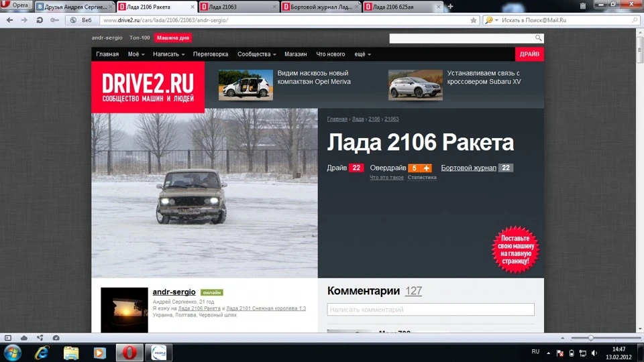The image size is (644, 362).
Task: Click the 2106 breadcrumb link
Action: pos(374,119)
